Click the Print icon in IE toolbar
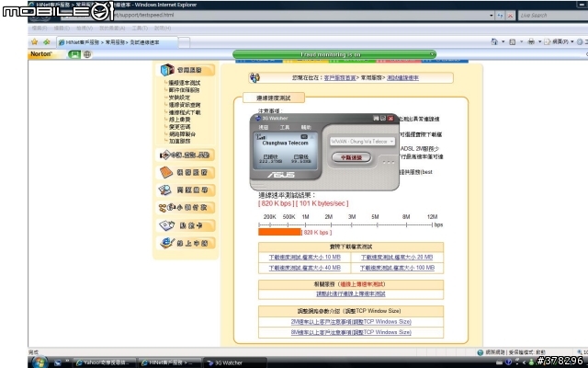Screen dimensions: 588x368 click(x=531, y=41)
